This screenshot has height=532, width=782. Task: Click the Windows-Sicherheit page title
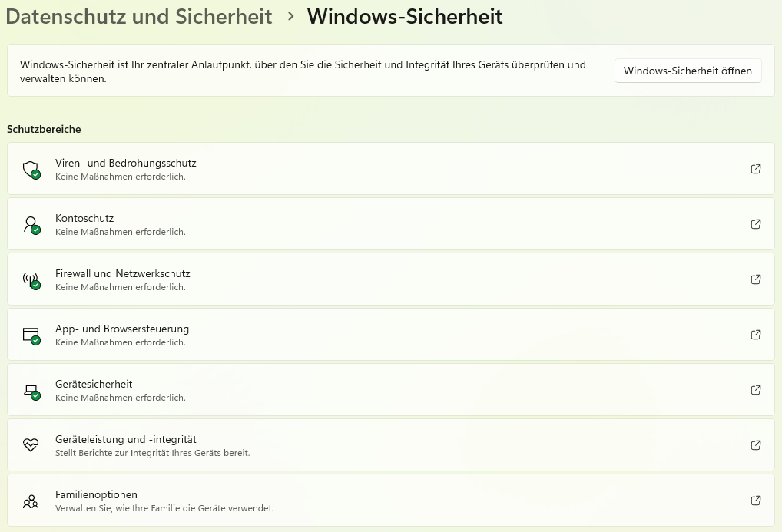click(x=405, y=16)
